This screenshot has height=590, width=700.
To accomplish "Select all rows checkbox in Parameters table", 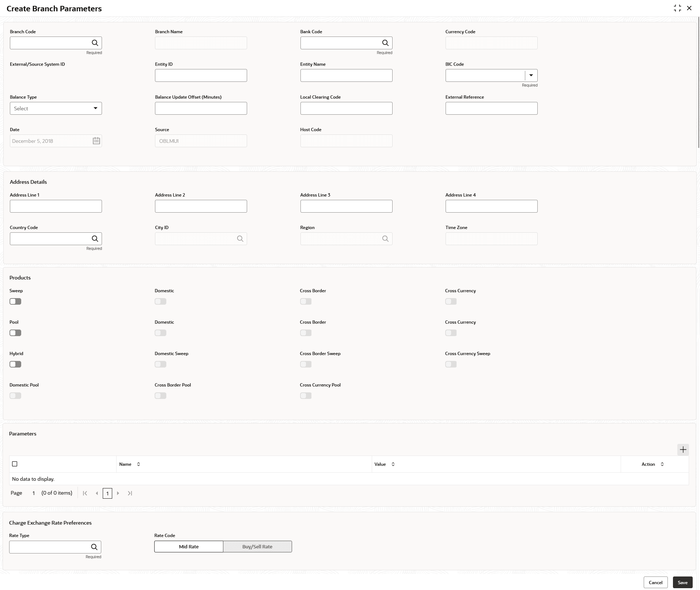I will pos(15,464).
